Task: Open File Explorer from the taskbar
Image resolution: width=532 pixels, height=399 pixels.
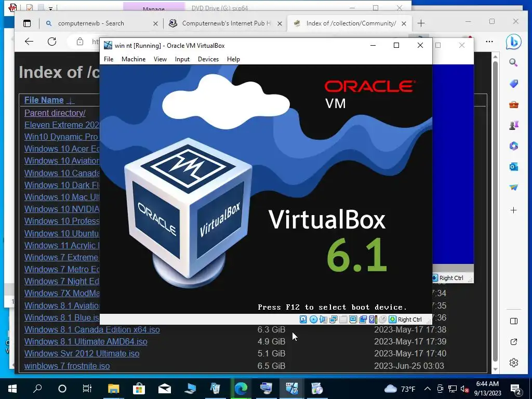Action: click(x=114, y=389)
